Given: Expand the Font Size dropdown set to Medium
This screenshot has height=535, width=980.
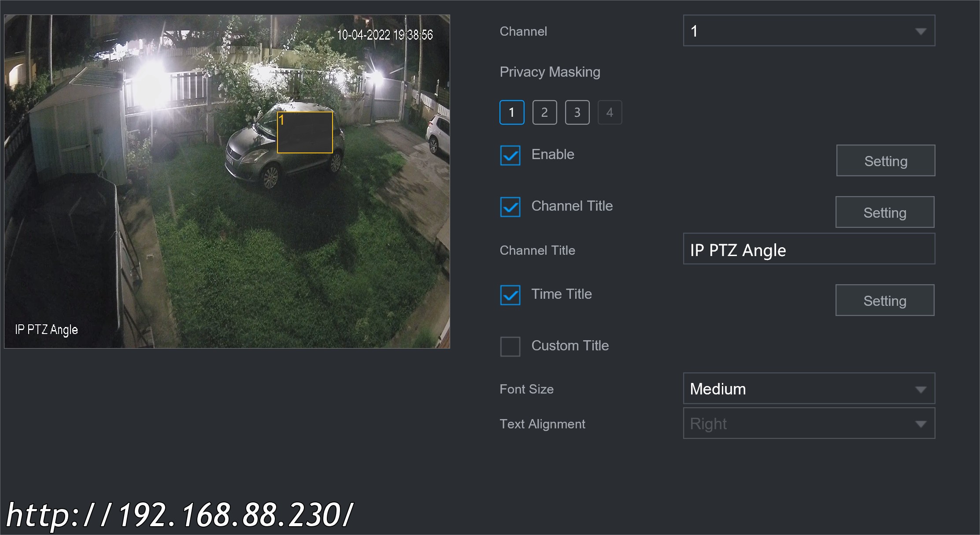Looking at the screenshot, I should [x=809, y=389].
